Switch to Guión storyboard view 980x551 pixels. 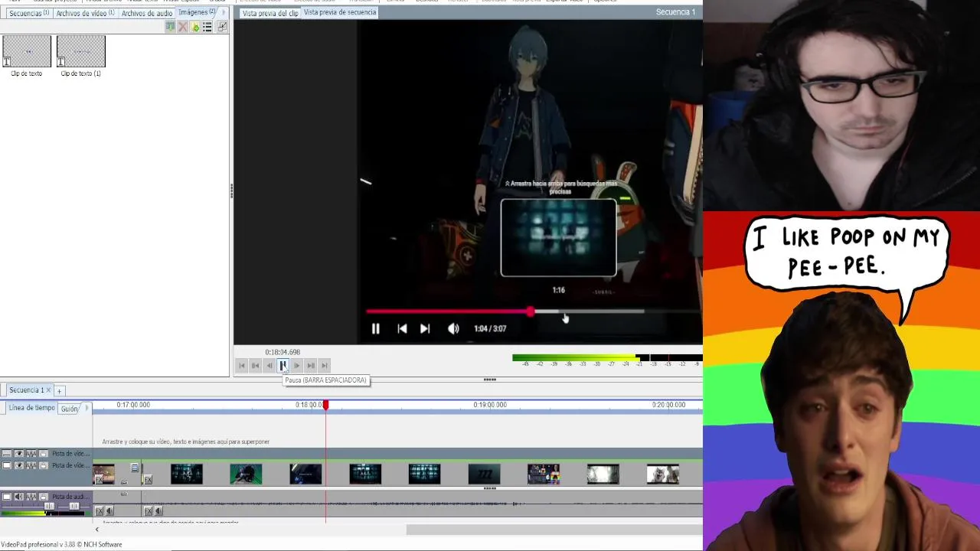pyautogui.click(x=70, y=409)
